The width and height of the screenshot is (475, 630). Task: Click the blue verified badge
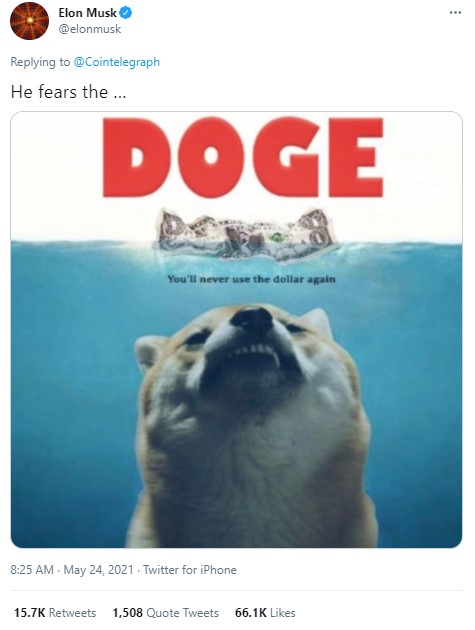pos(126,13)
